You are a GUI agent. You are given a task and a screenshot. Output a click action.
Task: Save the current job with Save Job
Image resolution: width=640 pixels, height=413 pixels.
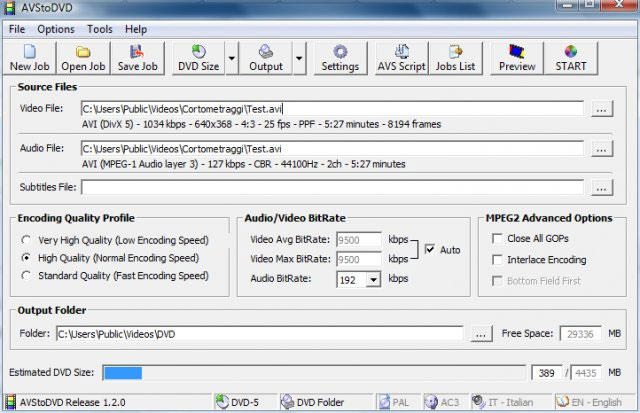pos(138,58)
